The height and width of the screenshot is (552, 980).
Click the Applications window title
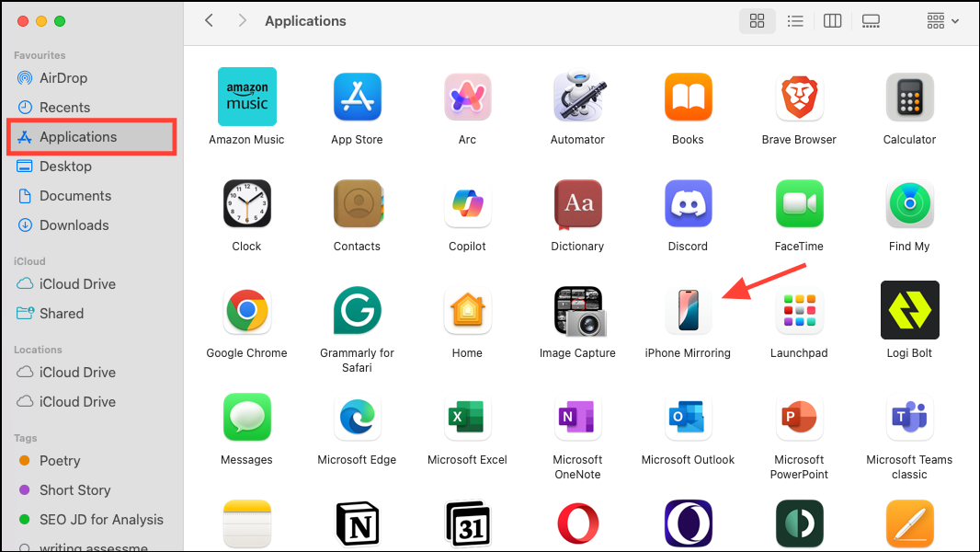click(305, 20)
